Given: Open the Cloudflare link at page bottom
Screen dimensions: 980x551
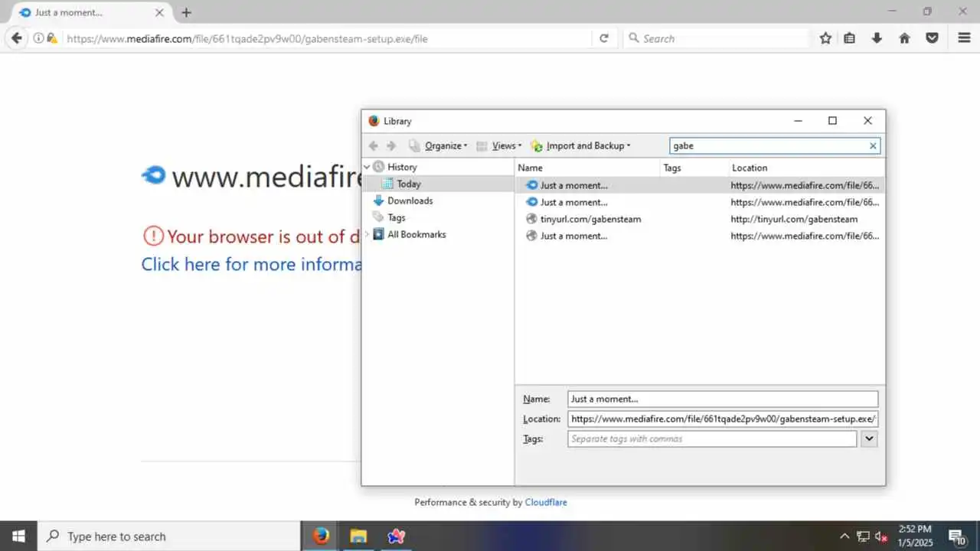Looking at the screenshot, I should tap(546, 502).
